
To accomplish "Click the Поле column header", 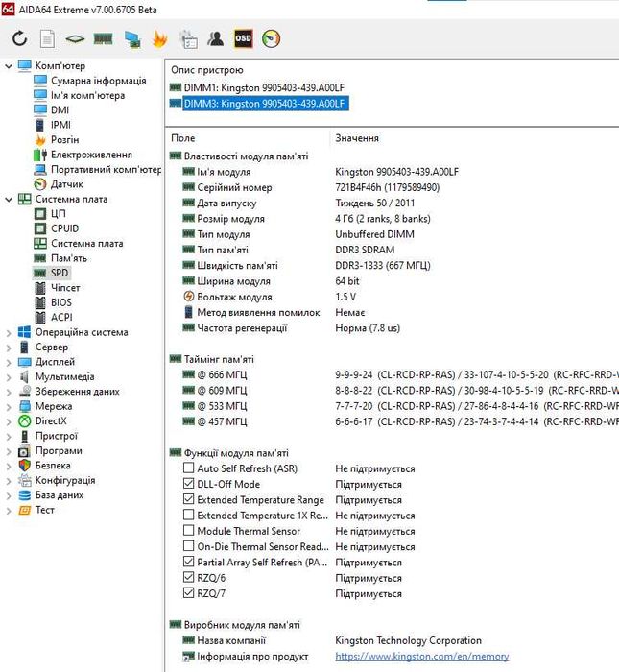I will (183, 138).
